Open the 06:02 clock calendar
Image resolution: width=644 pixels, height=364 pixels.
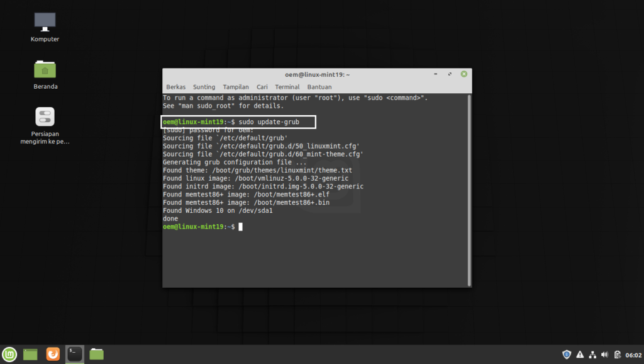point(633,355)
